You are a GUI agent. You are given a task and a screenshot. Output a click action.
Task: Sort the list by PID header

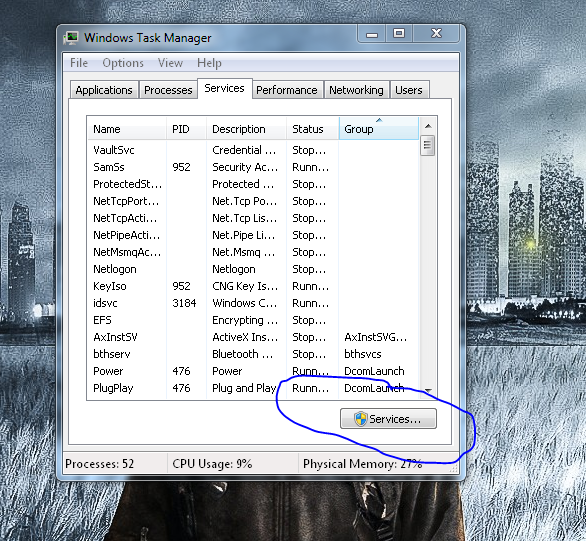[x=186, y=129]
